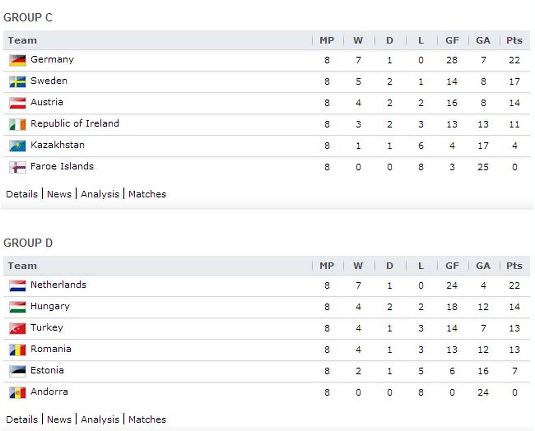Viewport: 535px width, 431px height.
Task: Select Hungary team name
Action: point(50,306)
